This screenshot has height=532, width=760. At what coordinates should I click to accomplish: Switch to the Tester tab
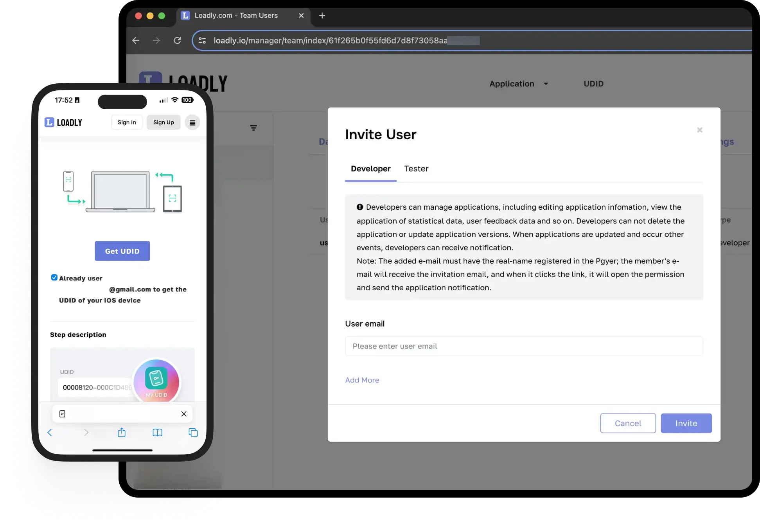pyautogui.click(x=416, y=169)
